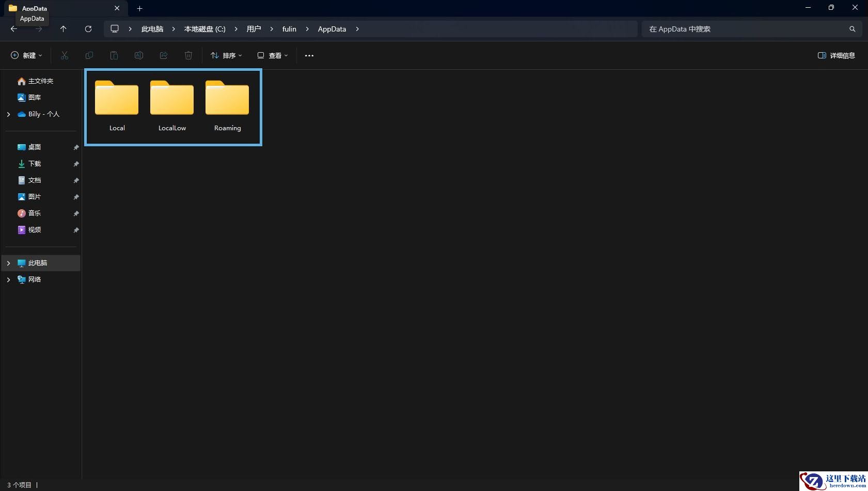Unpin 视频 using its pin icon
The width and height of the screenshot is (868, 491).
(76, 230)
